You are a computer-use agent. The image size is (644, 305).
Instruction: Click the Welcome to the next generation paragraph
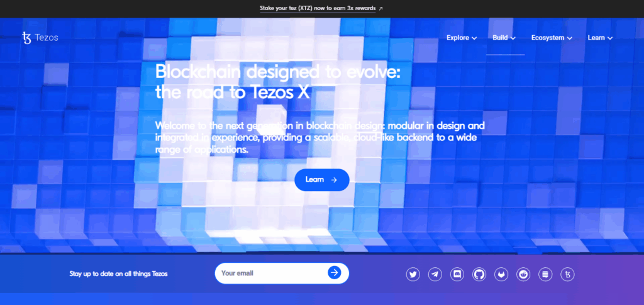(x=320, y=138)
